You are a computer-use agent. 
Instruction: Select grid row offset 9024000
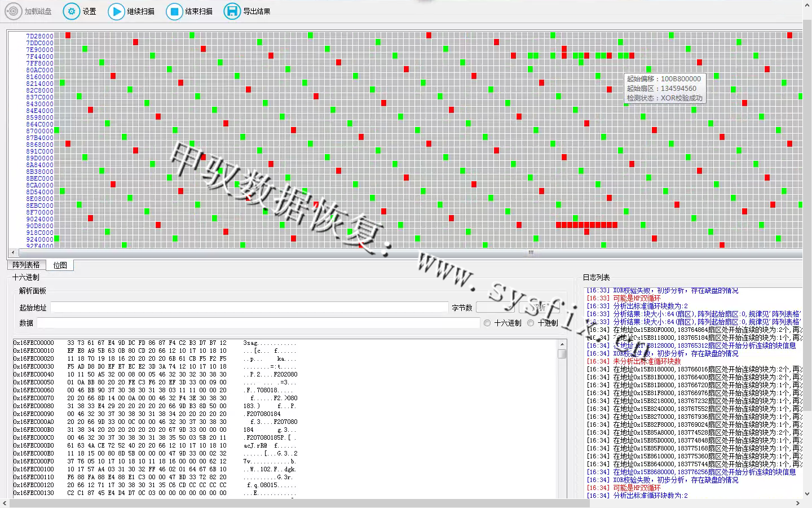[x=39, y=219]
